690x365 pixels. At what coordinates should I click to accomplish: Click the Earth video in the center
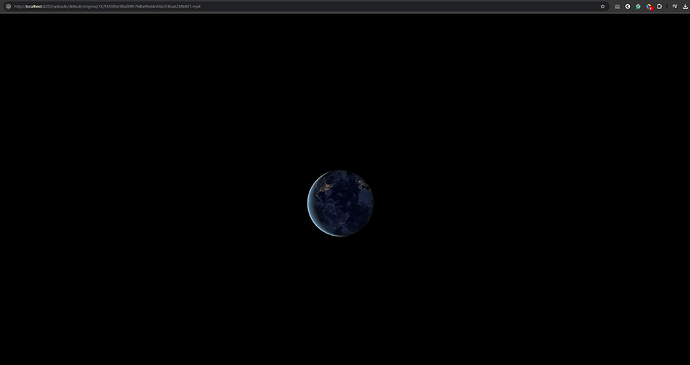(340, 203)
